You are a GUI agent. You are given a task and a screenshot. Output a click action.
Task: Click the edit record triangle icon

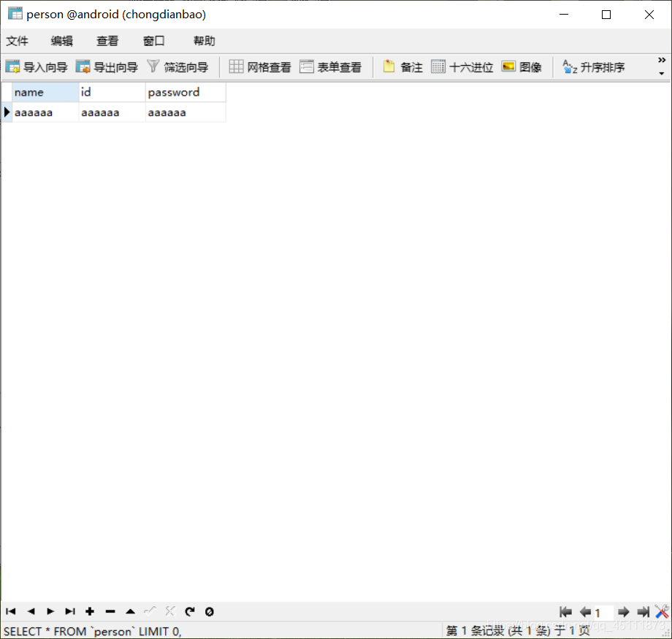point(130,611)
